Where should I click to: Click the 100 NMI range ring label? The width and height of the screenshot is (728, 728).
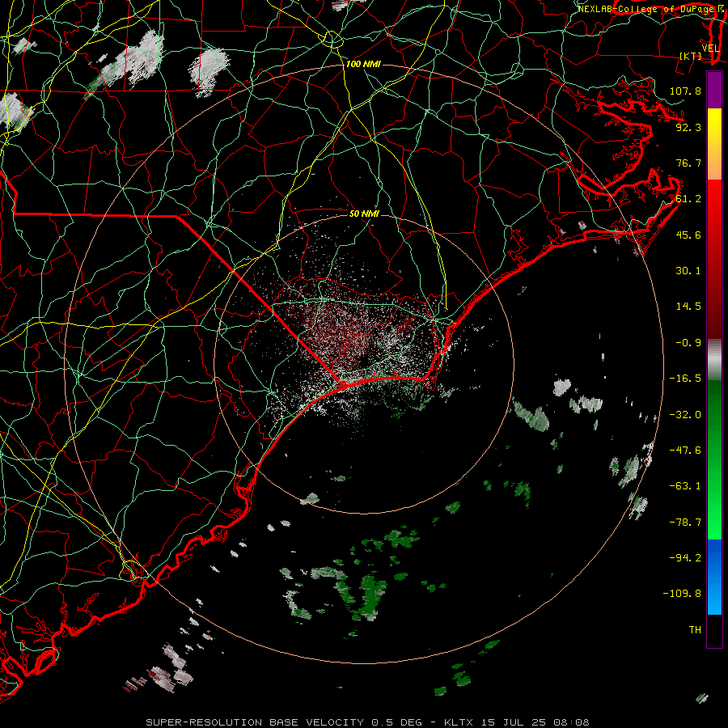point(363,64)
